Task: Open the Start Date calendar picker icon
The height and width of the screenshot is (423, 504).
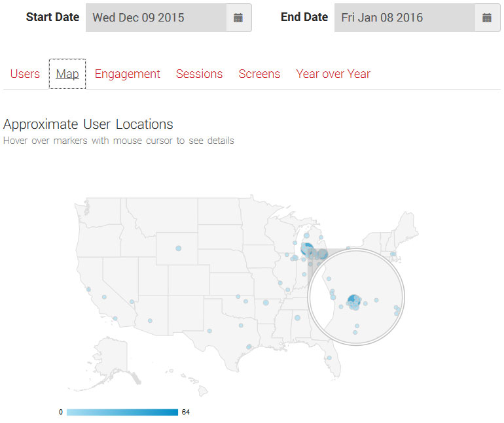Action: click(238, 18)
